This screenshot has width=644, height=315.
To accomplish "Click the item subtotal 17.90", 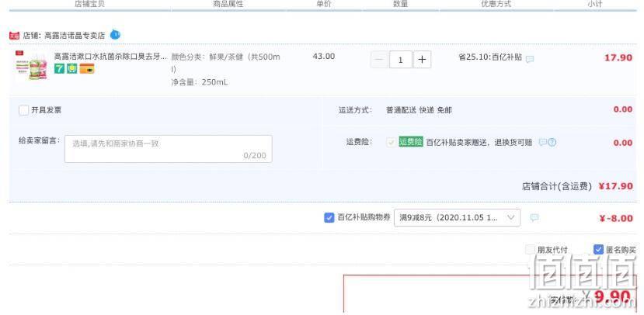I will (618, 58).
